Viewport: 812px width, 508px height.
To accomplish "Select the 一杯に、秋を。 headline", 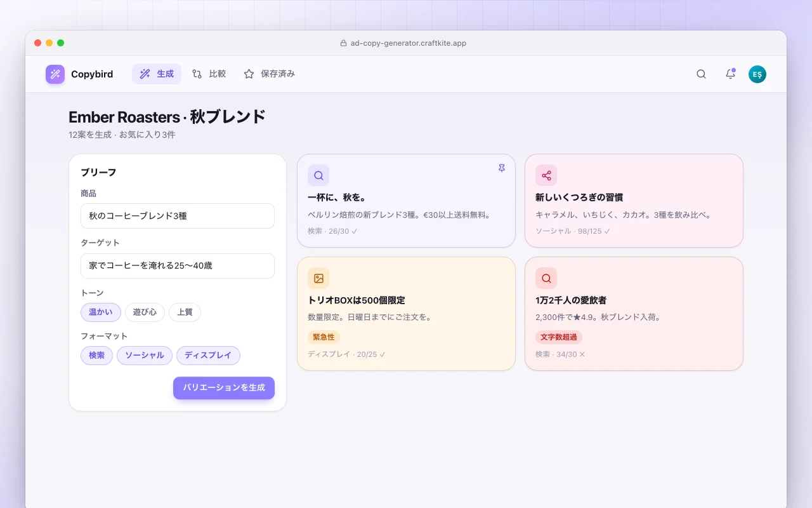I will coord(336,197).
